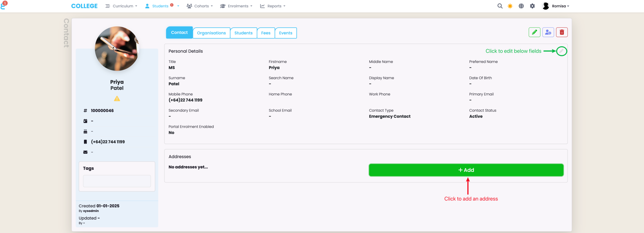The width and height of the screenshot is (644, 233).
Task: Click the red trash delete icon
Action: point(561,32)
